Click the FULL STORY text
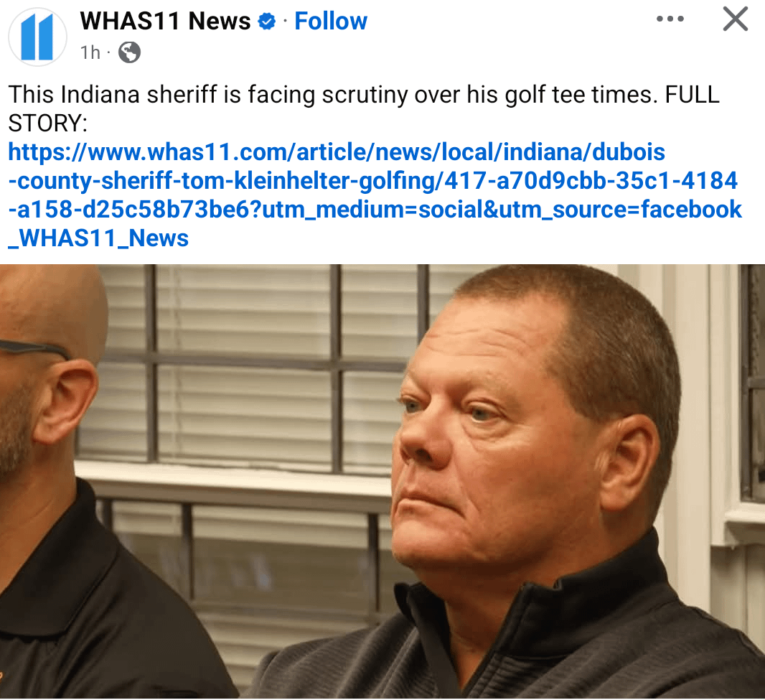The height and width of the screenshot is (700, 765). pos(364,109)
